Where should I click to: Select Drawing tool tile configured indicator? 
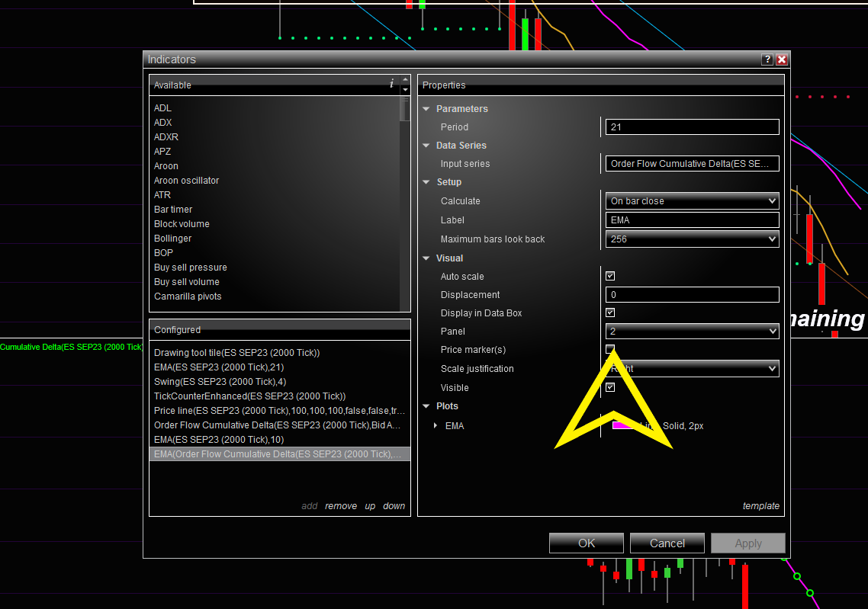pyautogui.click(x=280, y=352)
